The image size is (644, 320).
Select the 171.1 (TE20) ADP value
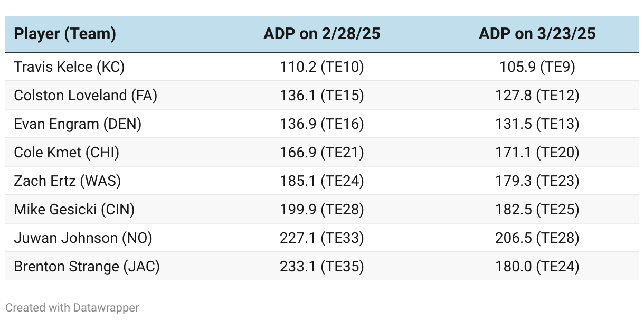(x=537, y=153)
